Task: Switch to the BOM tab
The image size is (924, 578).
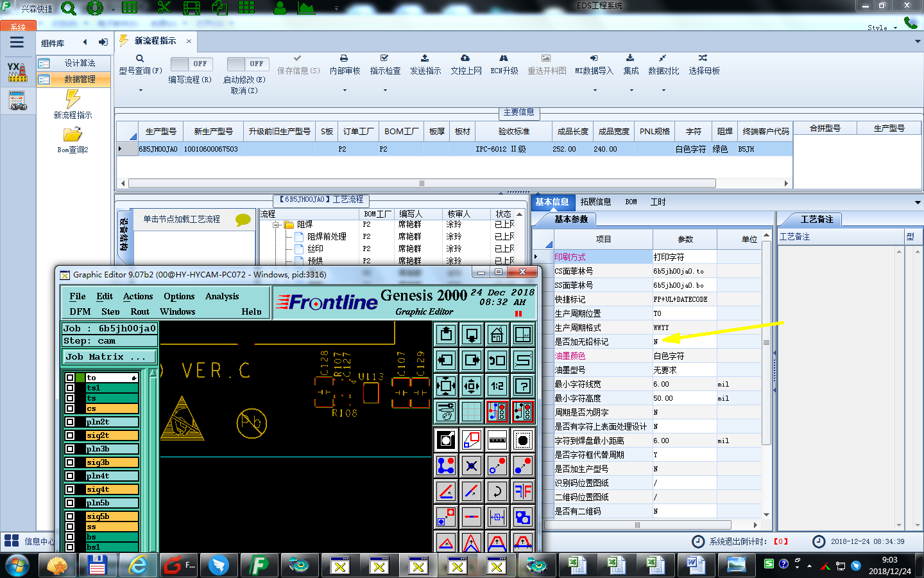Action: pyautogui.click(x=631, y=202)
